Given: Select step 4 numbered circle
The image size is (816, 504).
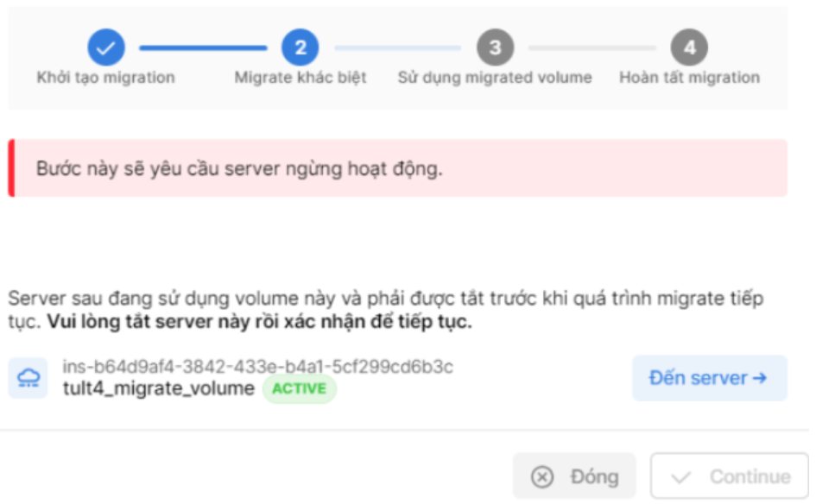Looking at the screenshot, I should coord(689,47).
